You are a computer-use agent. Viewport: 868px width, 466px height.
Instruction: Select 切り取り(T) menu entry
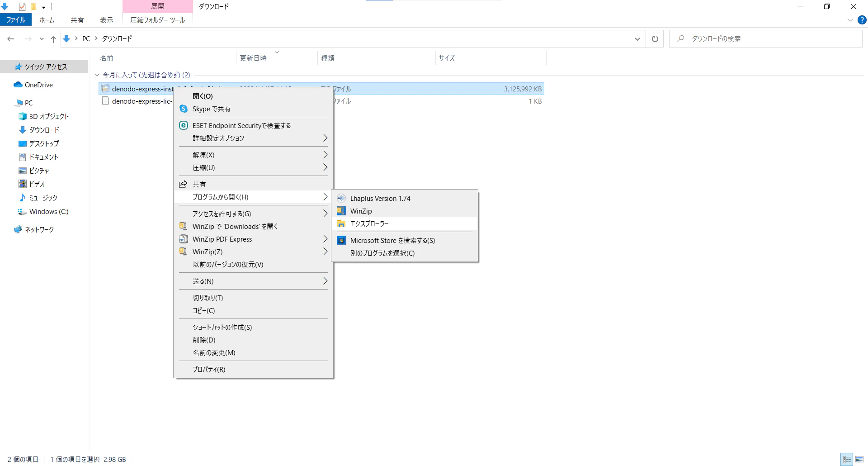tap(253, 298)
